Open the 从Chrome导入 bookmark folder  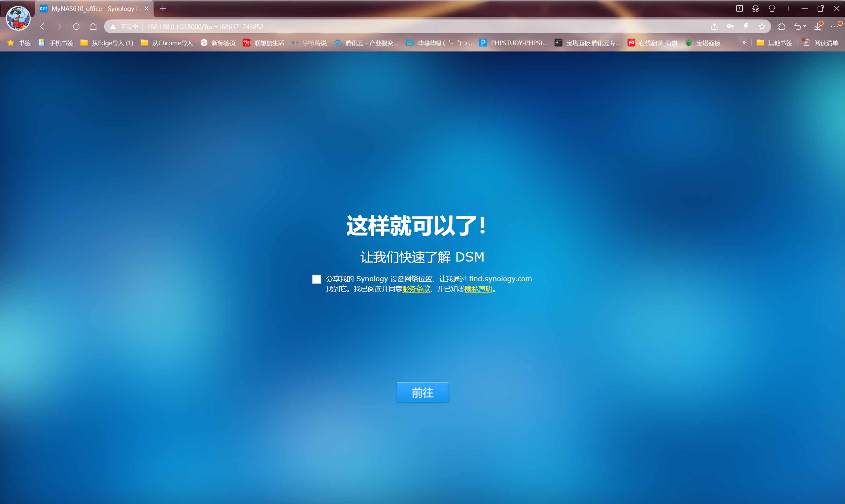coord(166,43)
